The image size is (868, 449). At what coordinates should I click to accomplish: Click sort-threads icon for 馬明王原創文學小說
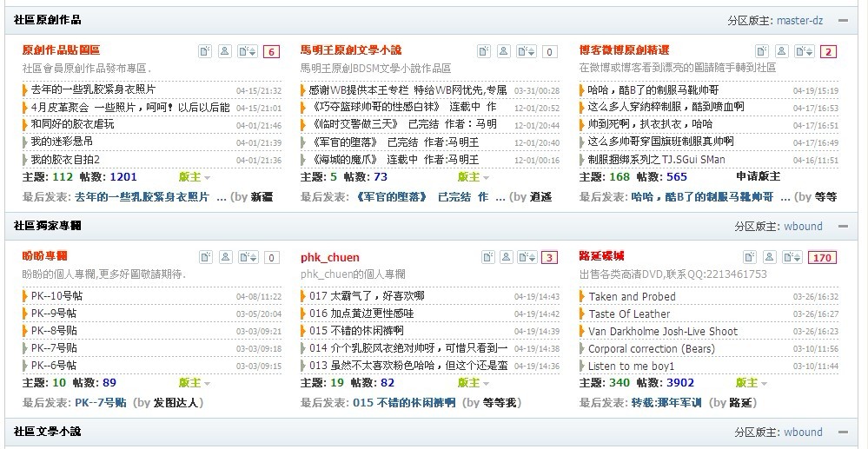pyautogui.click(x=527, y=51)
